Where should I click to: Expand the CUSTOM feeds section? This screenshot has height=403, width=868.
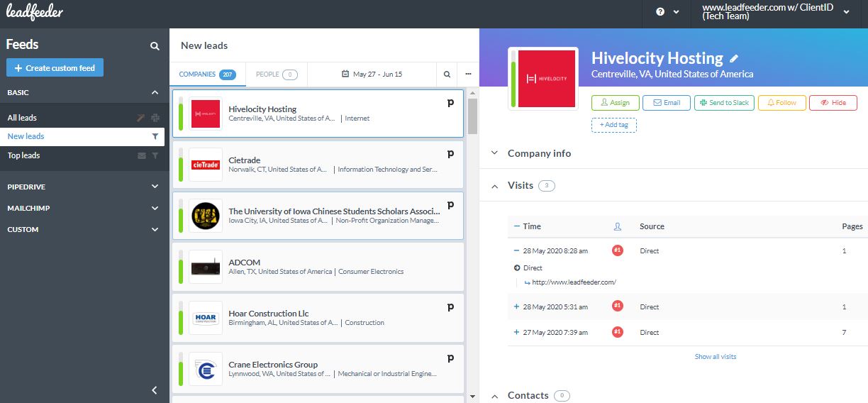click(x=155, y=230)
